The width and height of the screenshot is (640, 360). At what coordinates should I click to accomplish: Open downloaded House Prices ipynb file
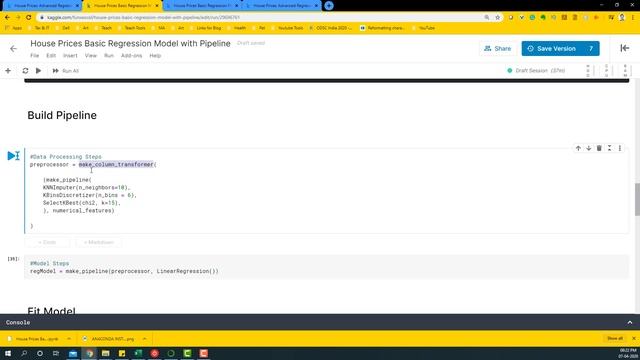(x=33, y=339)
